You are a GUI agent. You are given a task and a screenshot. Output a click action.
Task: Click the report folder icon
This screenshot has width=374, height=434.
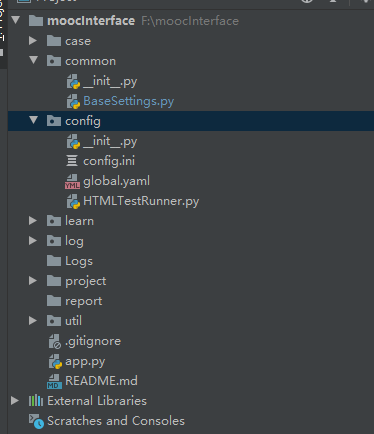click(54, 301)
